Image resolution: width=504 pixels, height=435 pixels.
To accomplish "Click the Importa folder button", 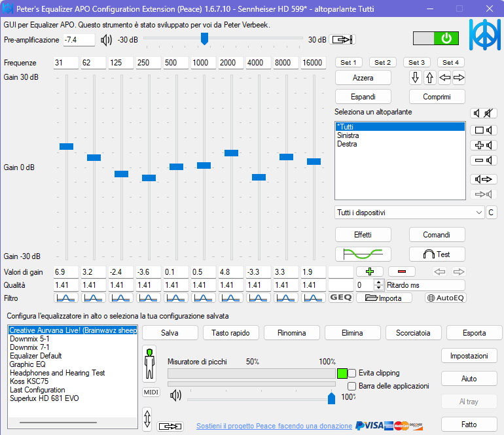I will 384,298.
